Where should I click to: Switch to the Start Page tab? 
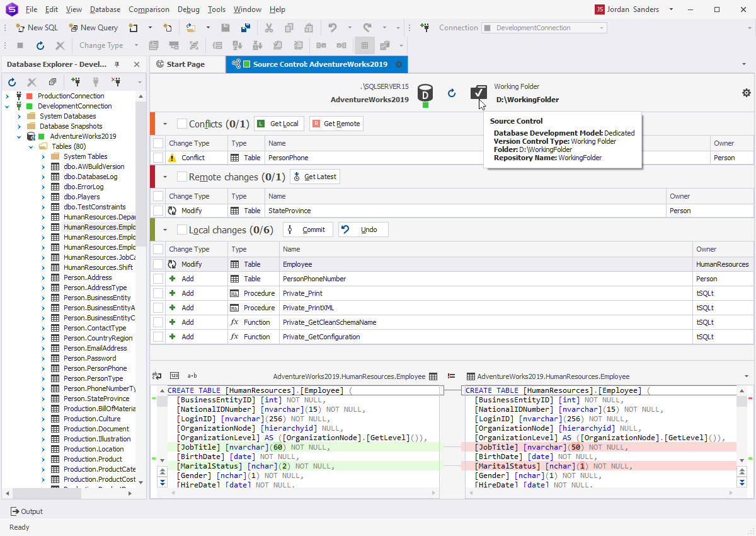click(x=187, y=64)
